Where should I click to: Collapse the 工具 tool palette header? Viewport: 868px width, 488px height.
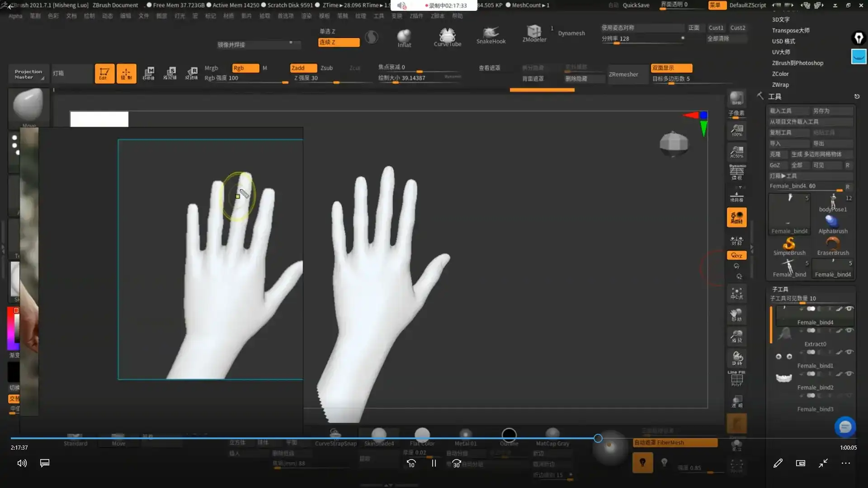(x=774, y=96)
